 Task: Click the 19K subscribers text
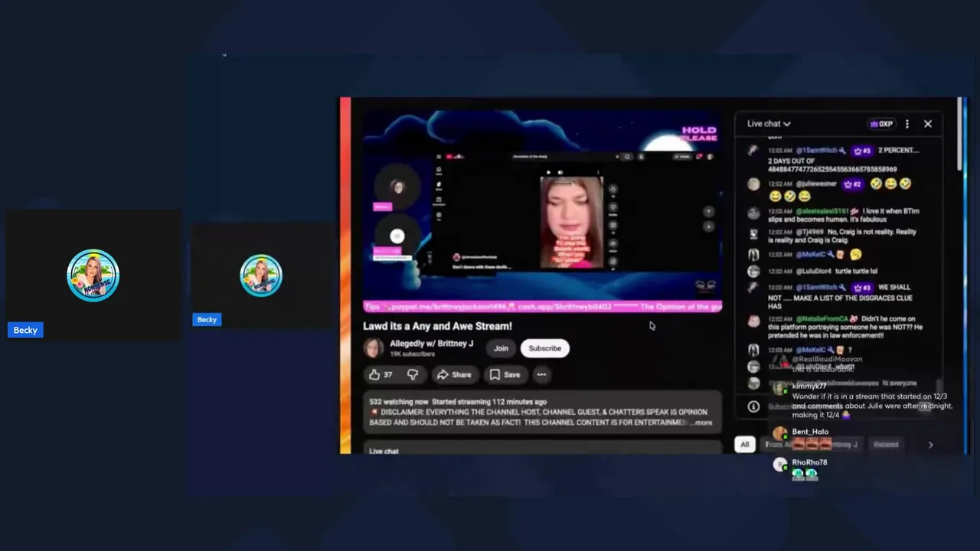(412, 354)
